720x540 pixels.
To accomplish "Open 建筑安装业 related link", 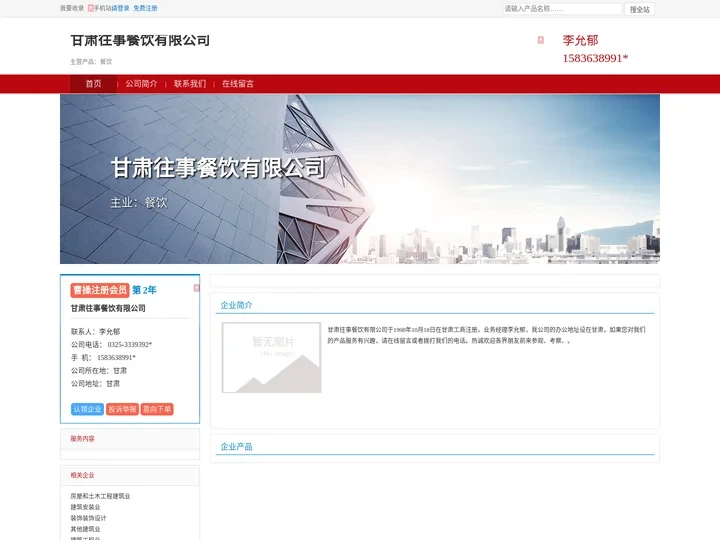I will pos(85,507).
